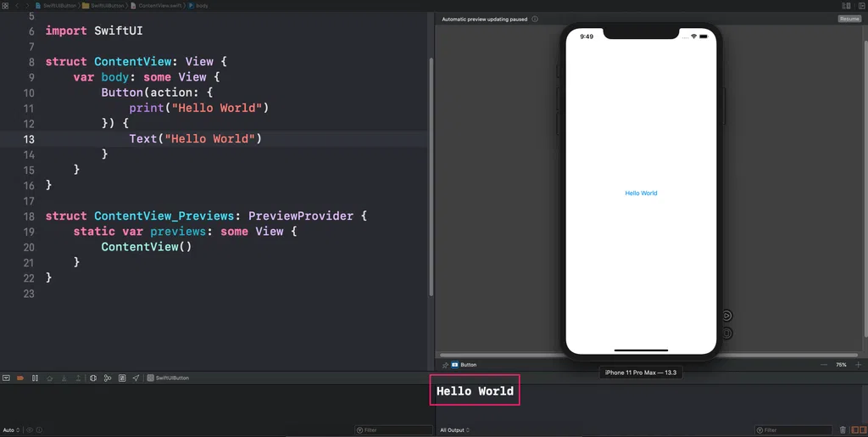Click line number 13 gutter

[29, 139]
